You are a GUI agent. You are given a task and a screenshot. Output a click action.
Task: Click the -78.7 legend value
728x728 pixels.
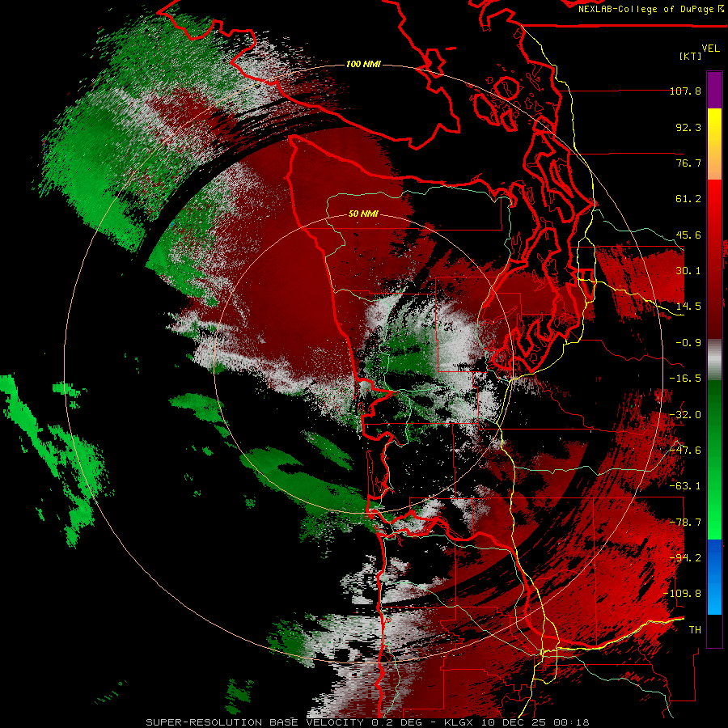(685, 523)
